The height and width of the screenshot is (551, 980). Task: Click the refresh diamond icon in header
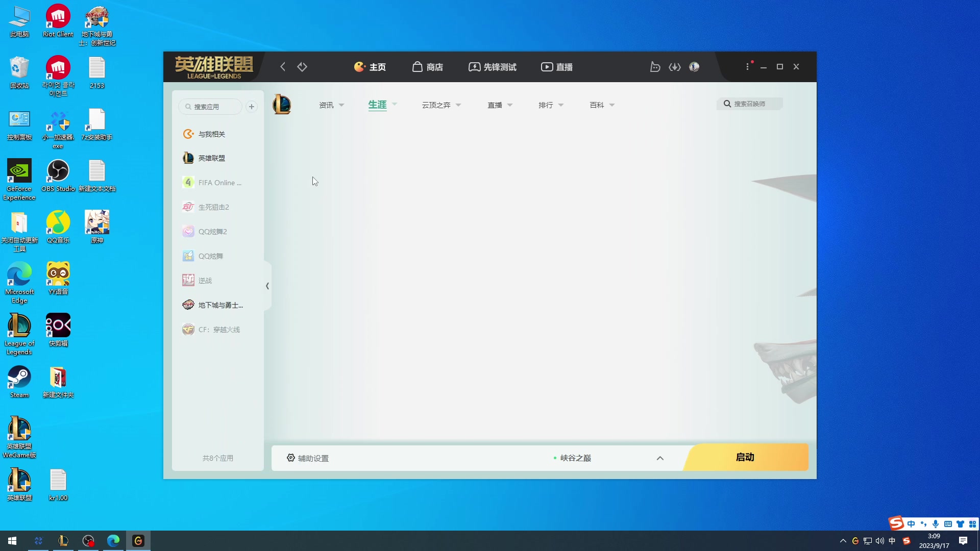click(x=302, y=67)
